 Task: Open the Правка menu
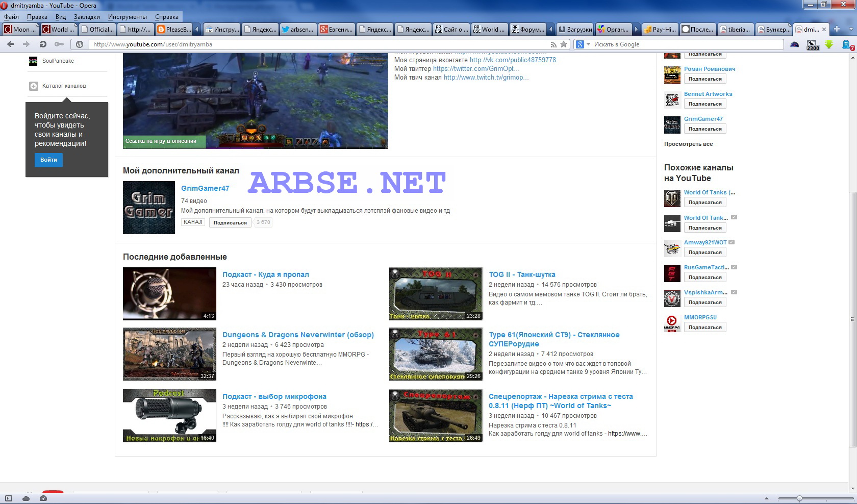37,17
